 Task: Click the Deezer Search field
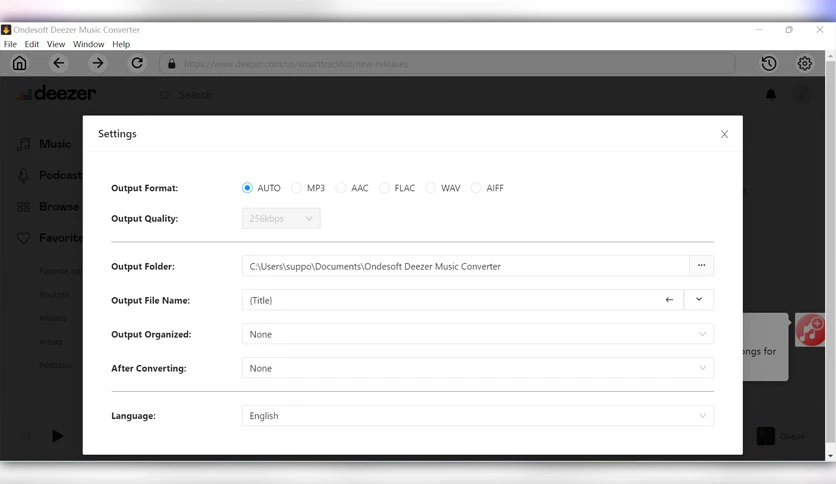click(195, 95)
